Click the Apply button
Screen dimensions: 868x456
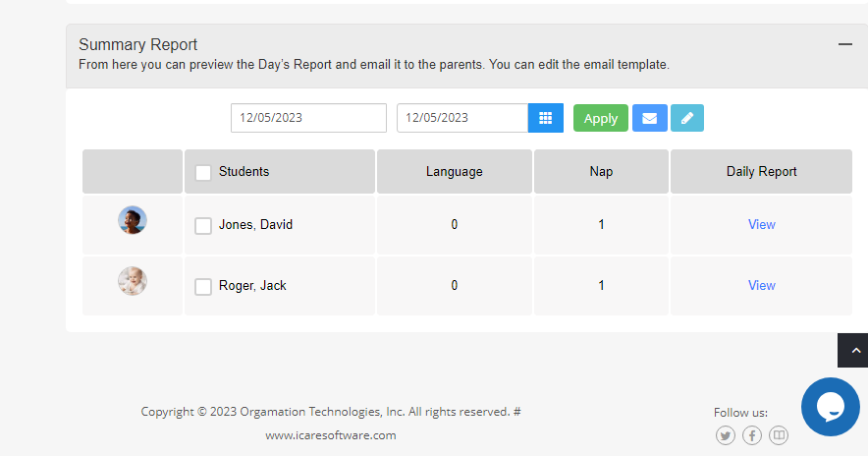(601, 118)
